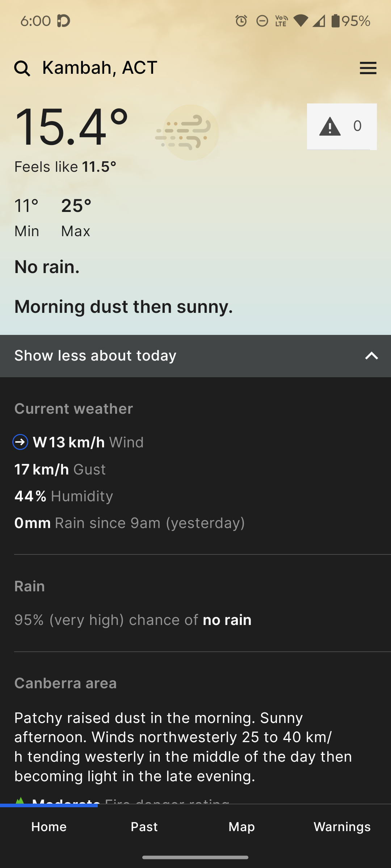Tap the alarm clock status icon
Image resolution: width=391 pixels, height=868 pixels.
[241, 21]
